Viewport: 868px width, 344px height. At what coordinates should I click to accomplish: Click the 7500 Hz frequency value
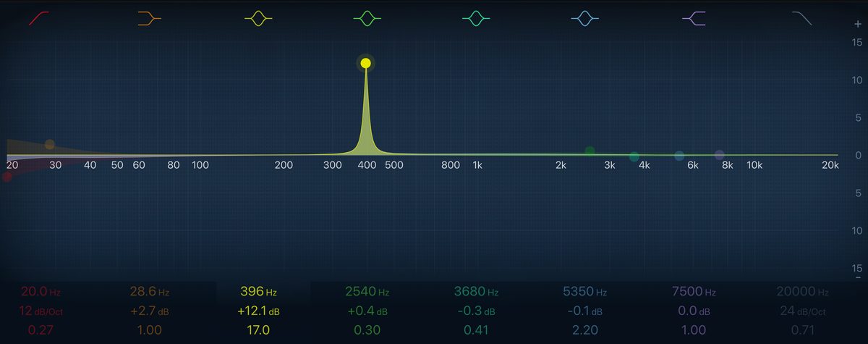[694, 292]
